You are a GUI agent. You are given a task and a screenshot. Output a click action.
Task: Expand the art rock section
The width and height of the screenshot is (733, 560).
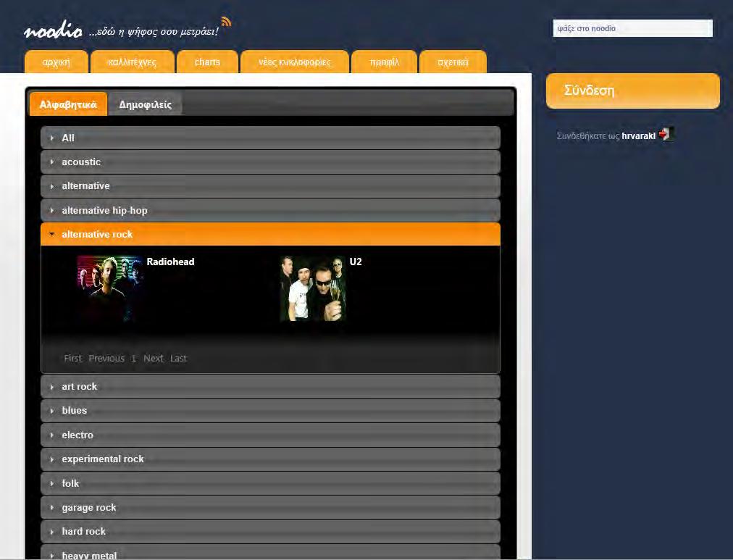[x=270, y=387]
